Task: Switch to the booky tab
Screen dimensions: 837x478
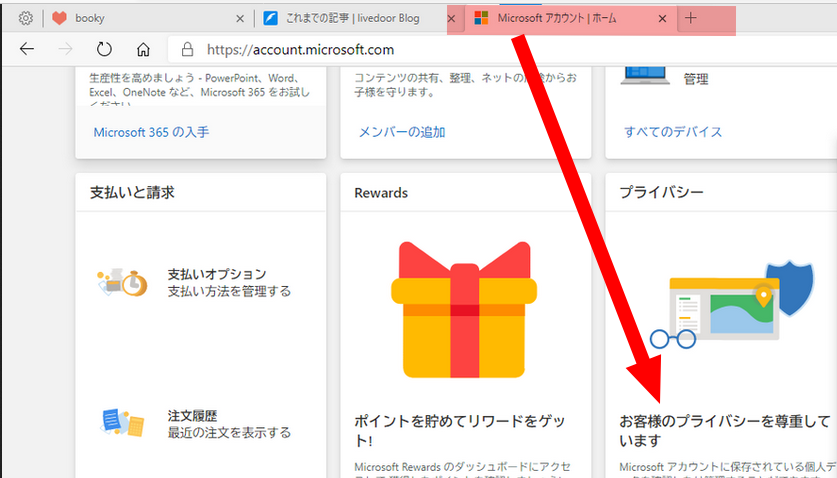Action: tap(148, 19)
